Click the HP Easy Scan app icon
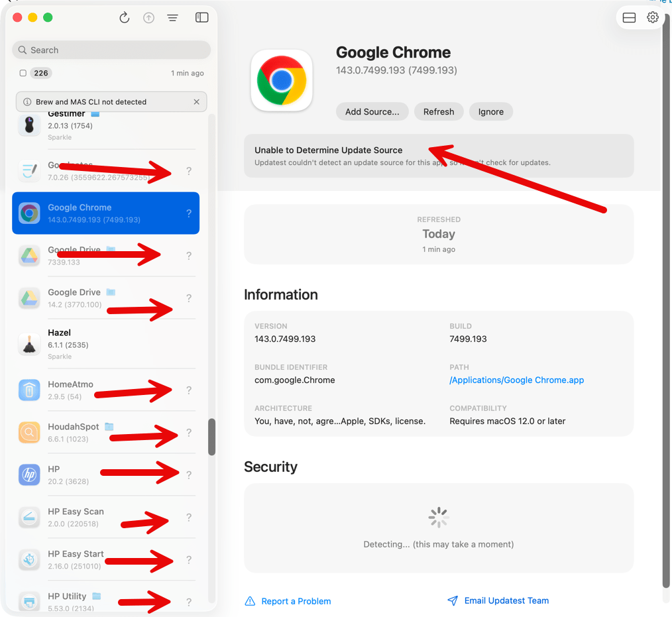The width and height of the screenshot is (672, 617). coord(29,517)
